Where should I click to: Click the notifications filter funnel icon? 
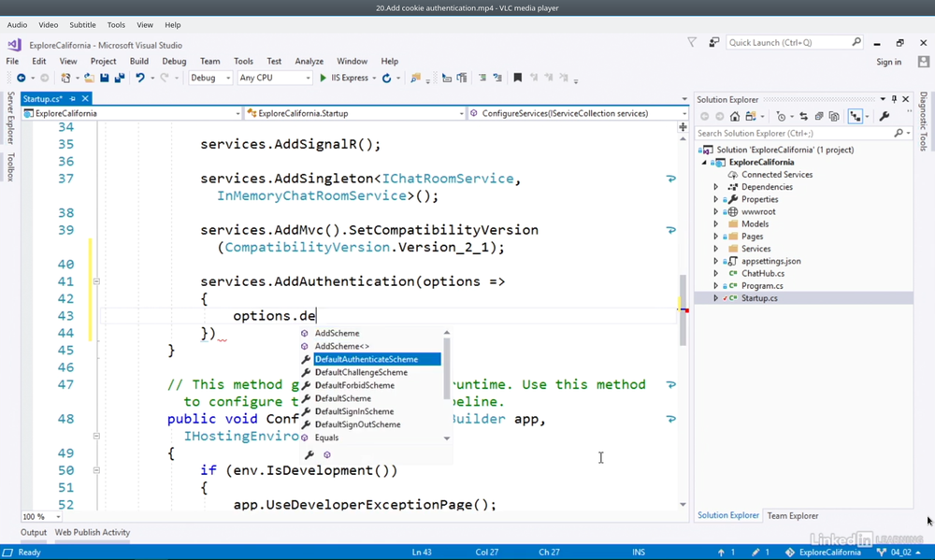(692, 42)
